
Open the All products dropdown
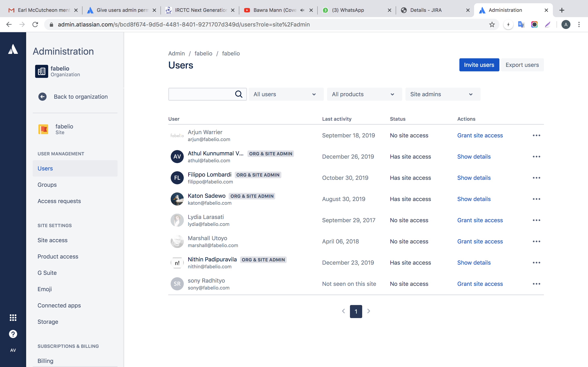[364, 94]
